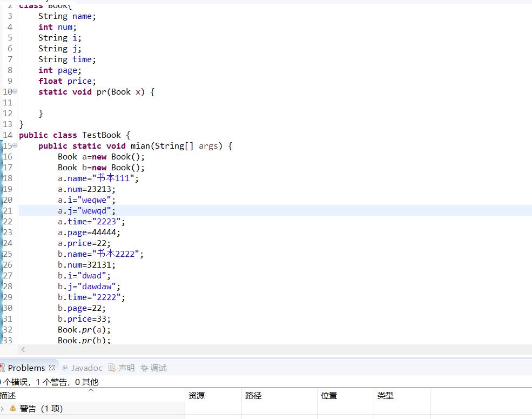Click on 'String time;' declaration
The height and width of the screenshot is (419, 532).
(x=67, y=59)
